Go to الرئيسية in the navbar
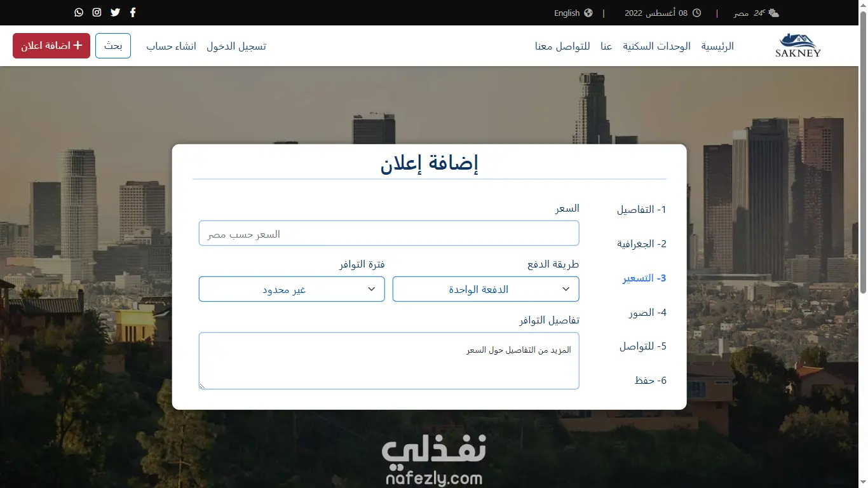The image size is (868, 488). 717,46
